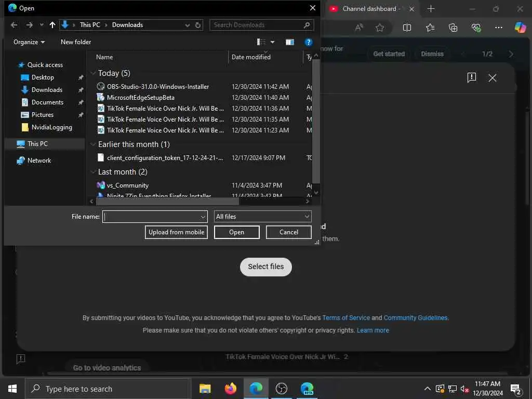Open Downloads from Quick access

(x=47, y=90)
